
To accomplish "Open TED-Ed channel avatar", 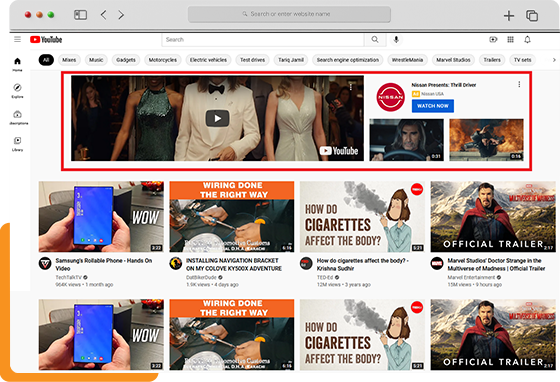I will point(306,264).
